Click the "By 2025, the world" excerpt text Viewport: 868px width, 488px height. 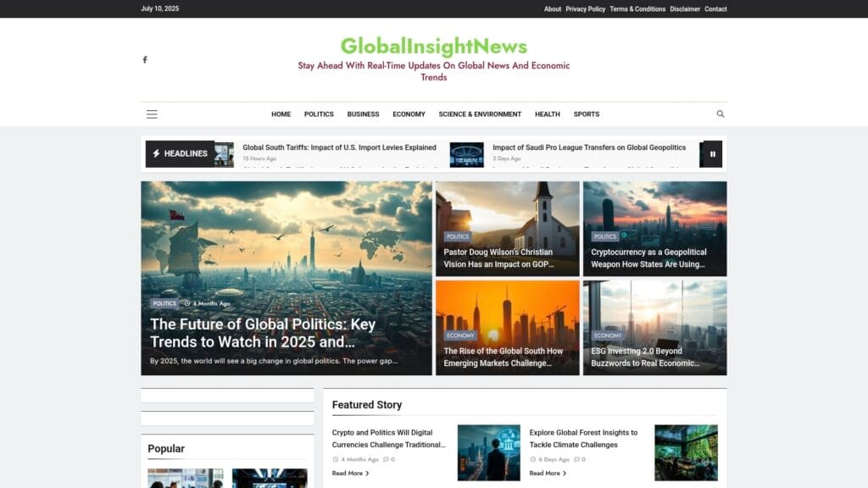coord(274,361)
